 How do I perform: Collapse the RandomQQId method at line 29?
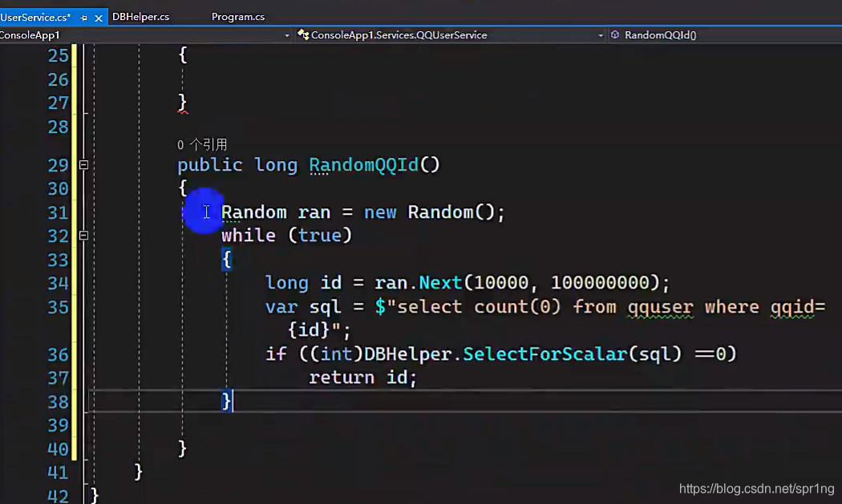pos(83,165)
